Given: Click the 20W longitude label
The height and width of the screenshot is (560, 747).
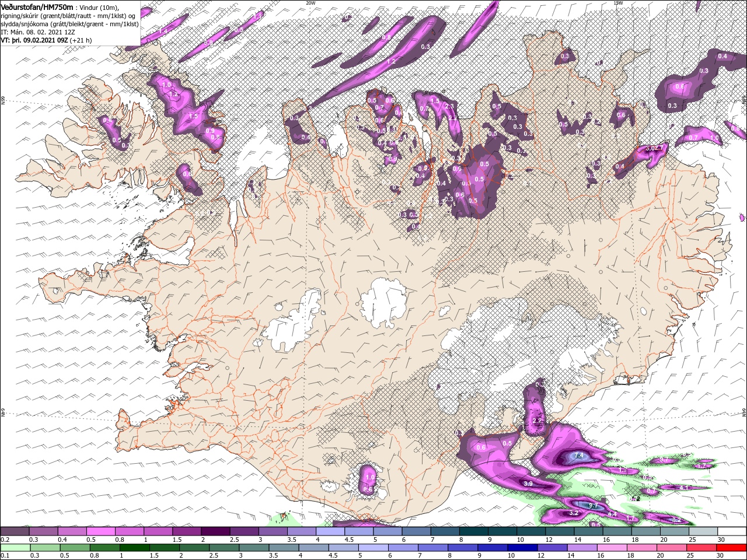Looking at the screenshot, I should 310,3.
